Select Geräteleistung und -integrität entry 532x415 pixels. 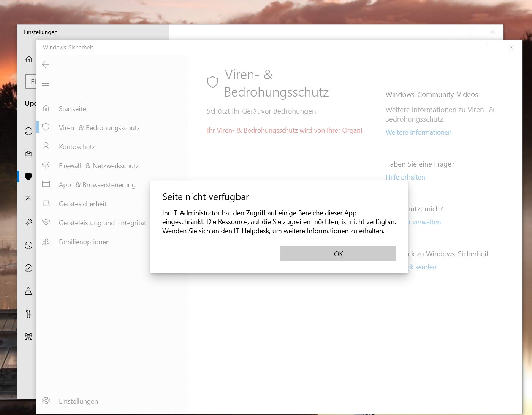[103, 223]
